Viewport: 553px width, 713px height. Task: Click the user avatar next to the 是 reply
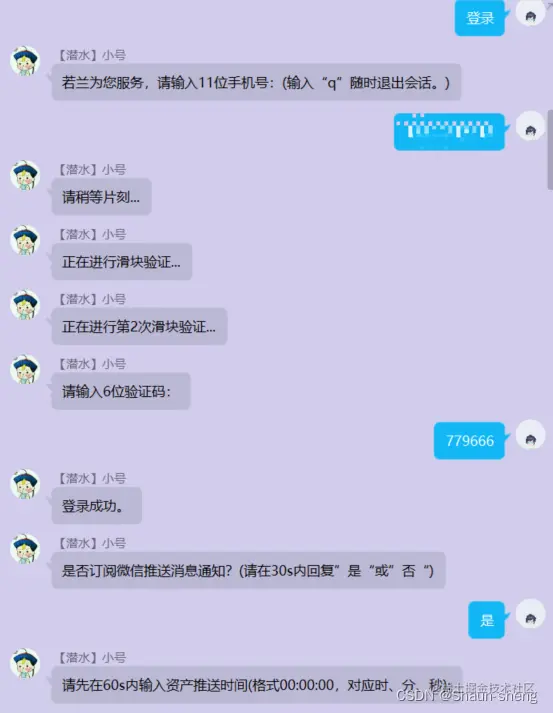tap(530, 614)
